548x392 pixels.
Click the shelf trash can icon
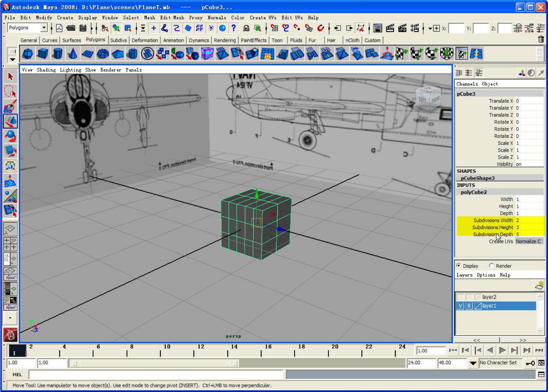[x=541, y=39]
